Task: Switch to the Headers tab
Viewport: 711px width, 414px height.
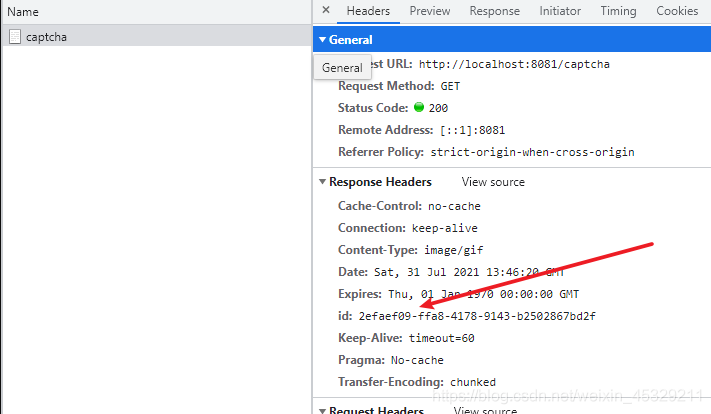Action: pos(368,11)
